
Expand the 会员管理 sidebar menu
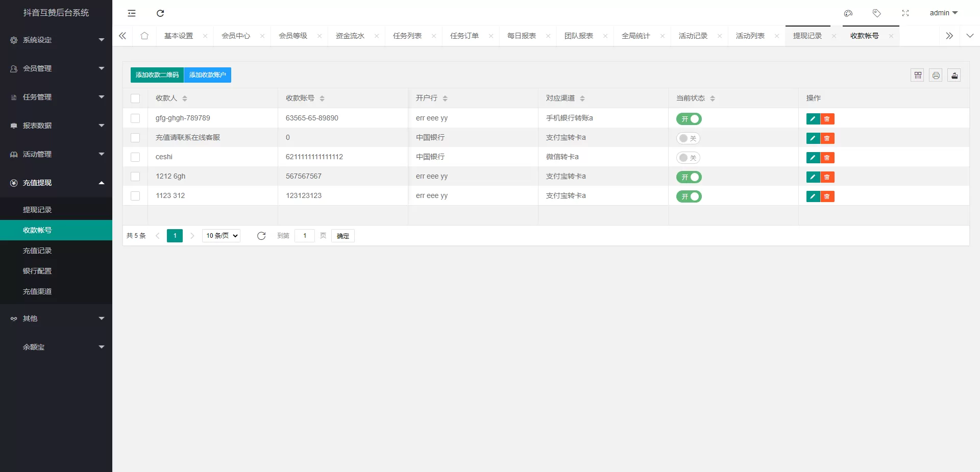[56, 68]
